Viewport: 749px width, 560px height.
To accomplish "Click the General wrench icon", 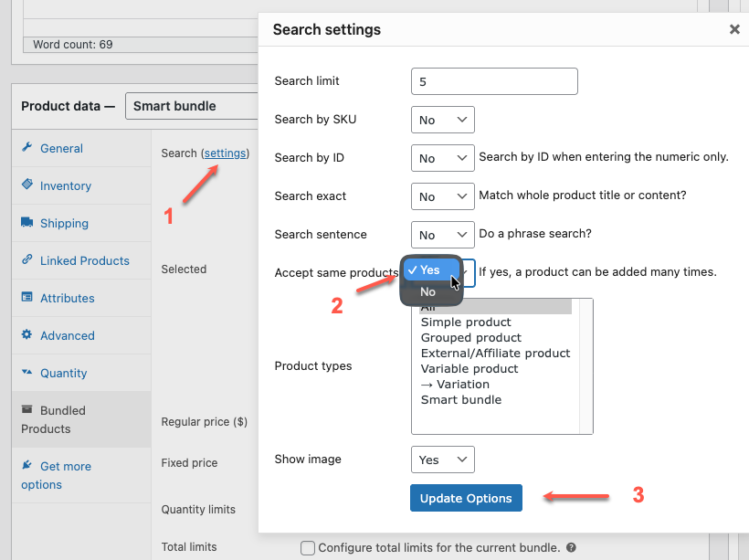I will (x=26, y=147).
